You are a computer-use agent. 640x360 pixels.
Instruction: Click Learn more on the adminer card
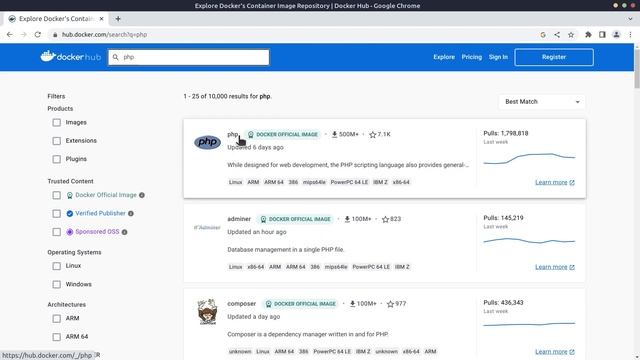(x=555, y=267)
